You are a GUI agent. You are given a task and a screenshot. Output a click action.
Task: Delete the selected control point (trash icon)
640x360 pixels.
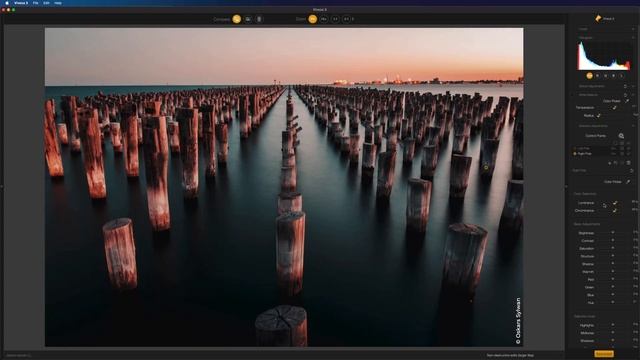point(629,162)
